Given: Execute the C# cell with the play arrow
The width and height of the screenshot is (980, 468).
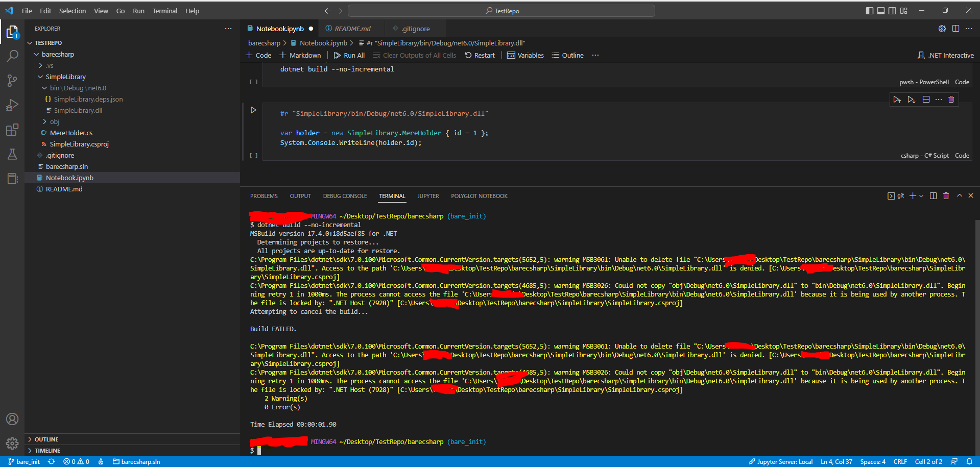Looking at the screenshot, I should coord(253,109).
